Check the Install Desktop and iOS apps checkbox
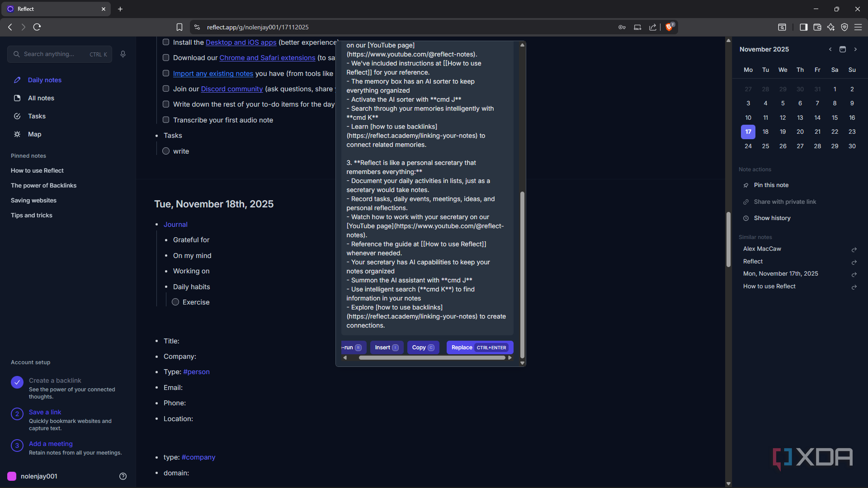 [x=166, y=42]
